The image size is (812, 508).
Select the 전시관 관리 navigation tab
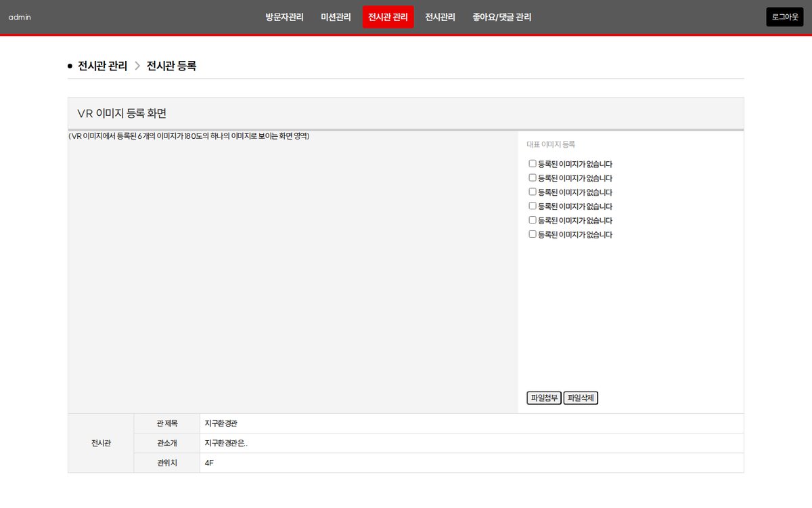tap(388, 17)
